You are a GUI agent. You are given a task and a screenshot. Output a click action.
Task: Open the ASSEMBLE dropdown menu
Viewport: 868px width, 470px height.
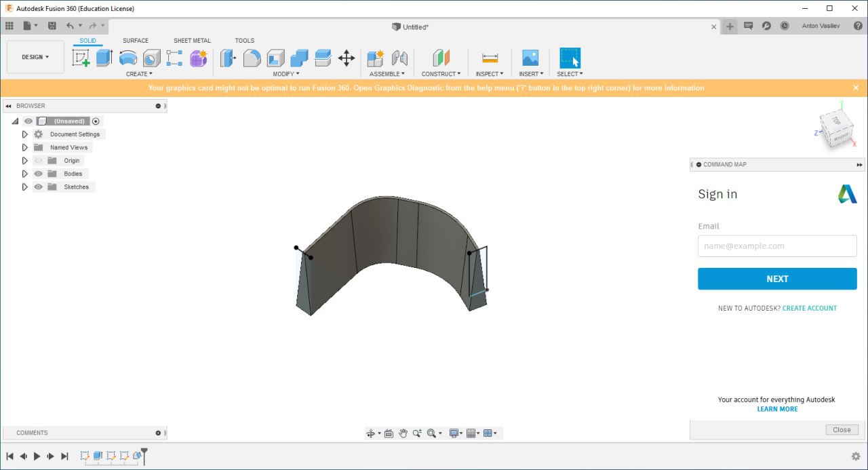point(387,74)
